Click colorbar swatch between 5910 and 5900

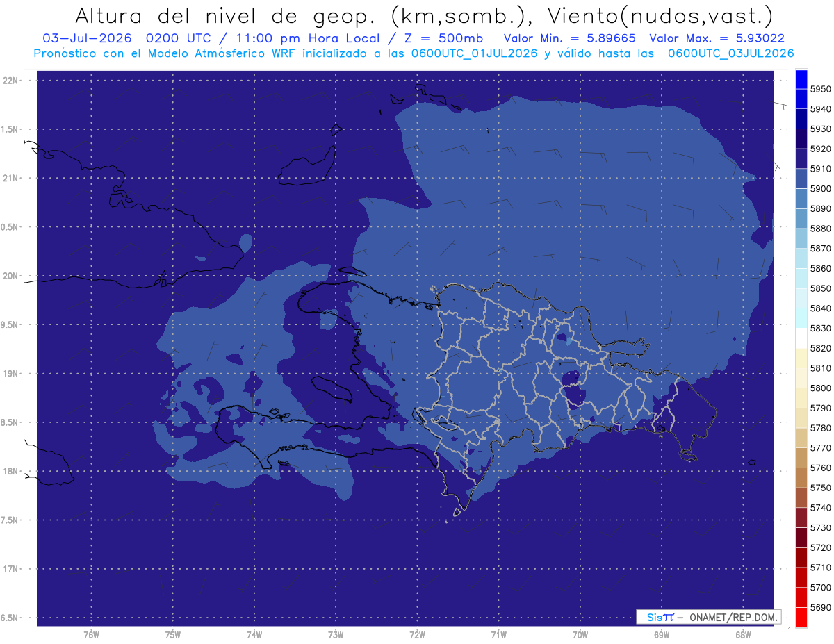(801, 179)
